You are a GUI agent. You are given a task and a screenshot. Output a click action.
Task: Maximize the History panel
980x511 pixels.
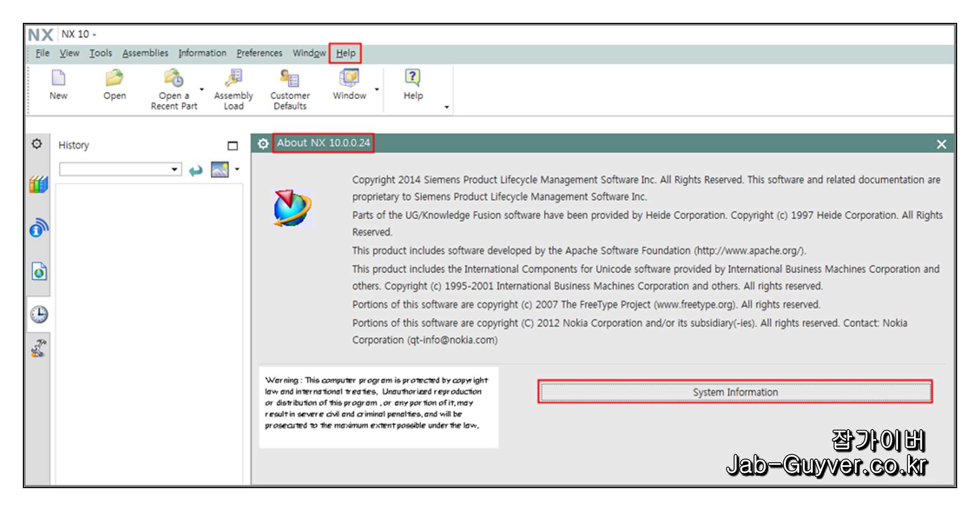coord(233,146)
